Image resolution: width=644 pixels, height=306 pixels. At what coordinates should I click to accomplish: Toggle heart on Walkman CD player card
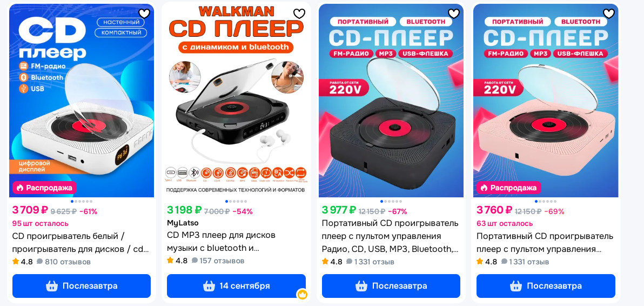pos(299,14)
